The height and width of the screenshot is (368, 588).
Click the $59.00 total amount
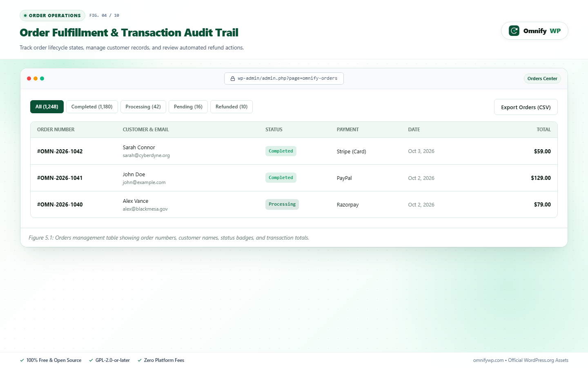542,151
